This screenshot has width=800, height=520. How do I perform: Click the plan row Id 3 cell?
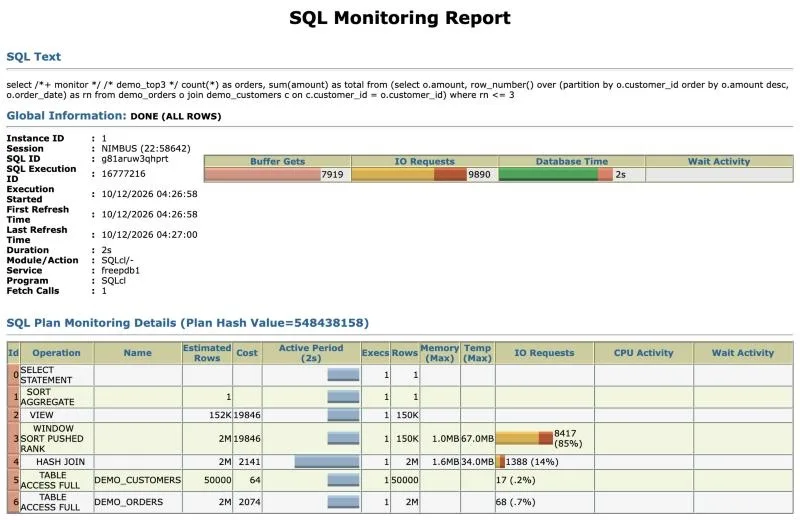pos(14,438)
